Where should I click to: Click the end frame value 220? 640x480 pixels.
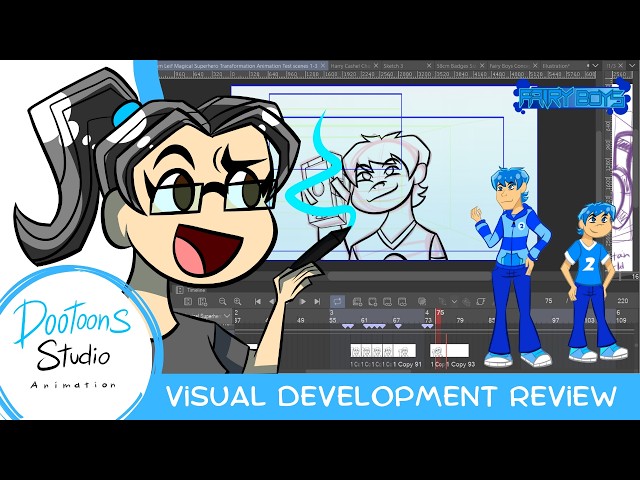622,301
